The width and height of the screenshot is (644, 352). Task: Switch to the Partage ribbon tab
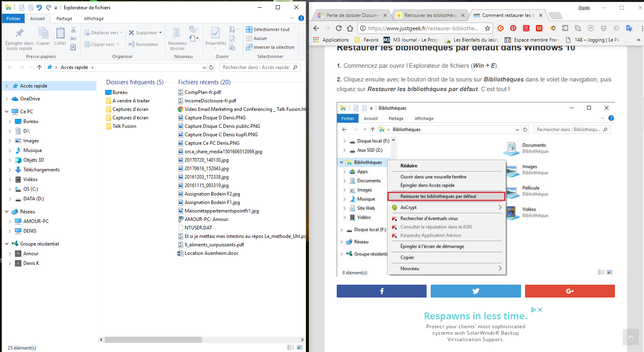(x=64, y=19)
